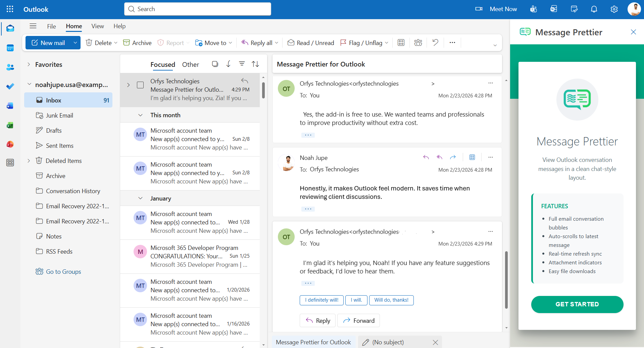
Task: Click Archive in the ribbon
Action: pyautogui.click(x=137, y=43)
